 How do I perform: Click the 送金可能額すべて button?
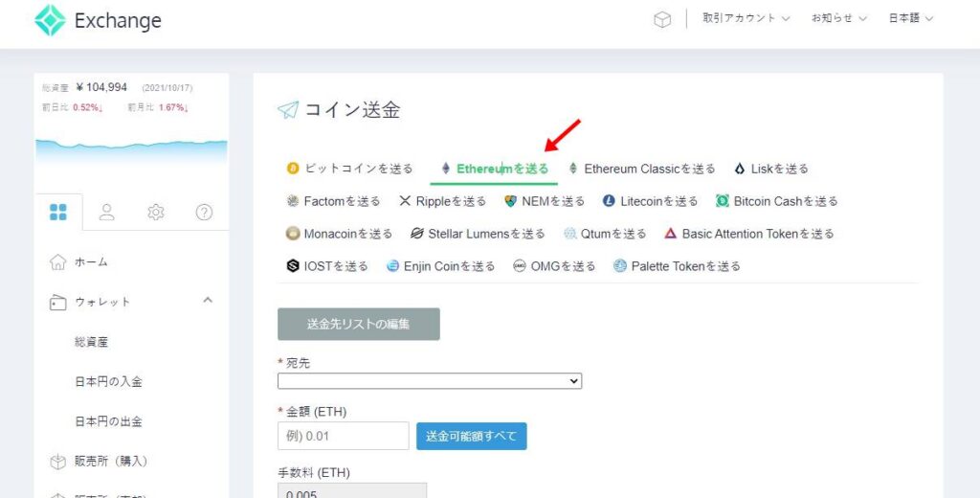[x=472, y=436]
